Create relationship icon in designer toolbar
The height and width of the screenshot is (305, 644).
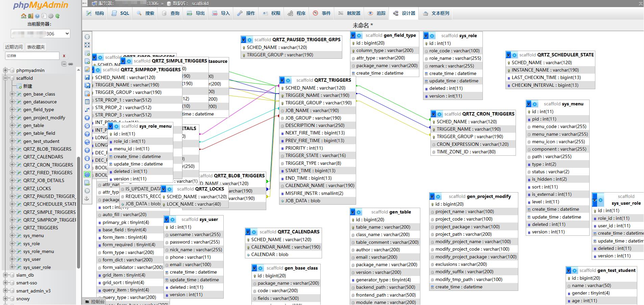87,110
